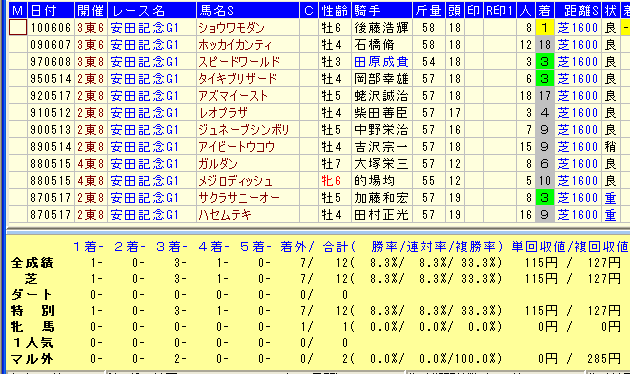Select horse タイキブリザード
The width and height of the screenshot is (630, 374).
[x=238, y=79]
